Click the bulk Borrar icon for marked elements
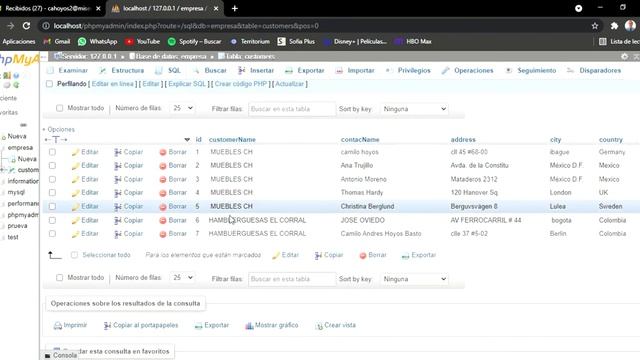Image resolution: width=640 pixels, height=360 pixels. [363, 256]
